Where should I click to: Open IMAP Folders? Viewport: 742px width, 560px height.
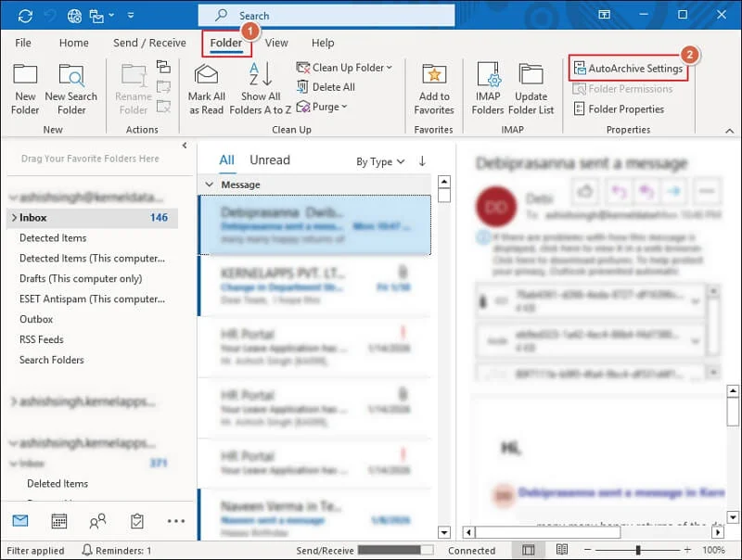coord(488,76)
